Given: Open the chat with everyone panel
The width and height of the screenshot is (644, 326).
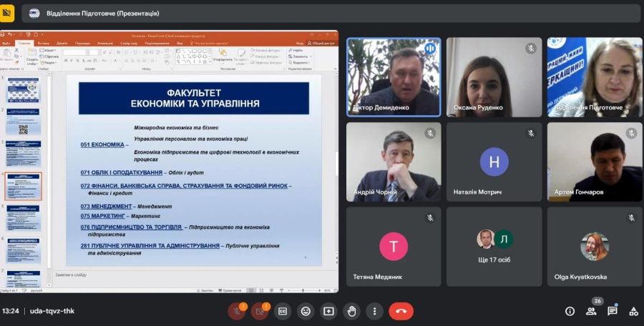Looking at the screenshot, I should [x=613, y=311].
